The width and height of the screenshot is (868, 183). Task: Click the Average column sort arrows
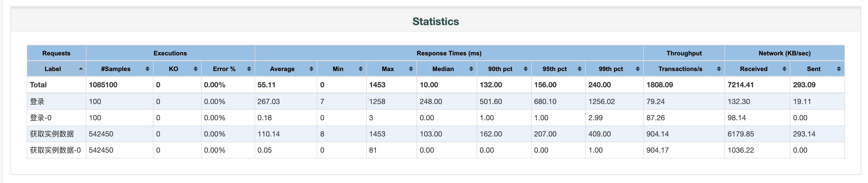coord(311,69)
